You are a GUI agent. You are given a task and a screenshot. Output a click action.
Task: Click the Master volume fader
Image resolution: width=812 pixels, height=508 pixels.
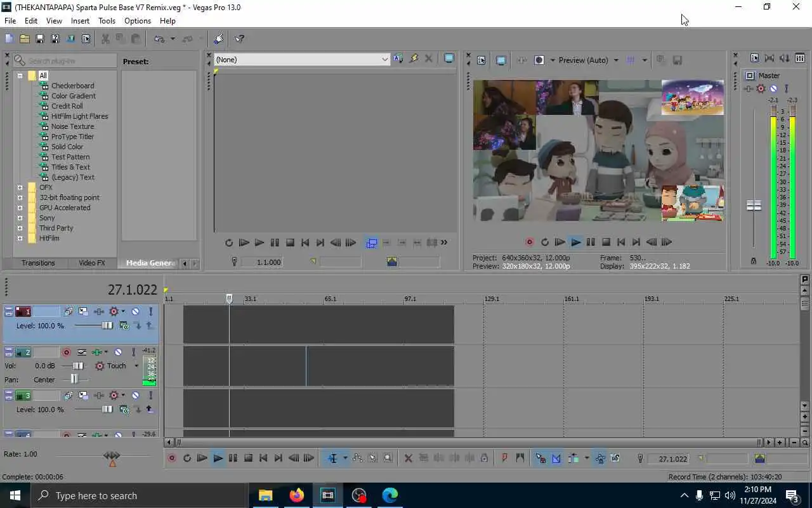coord(754,206)
